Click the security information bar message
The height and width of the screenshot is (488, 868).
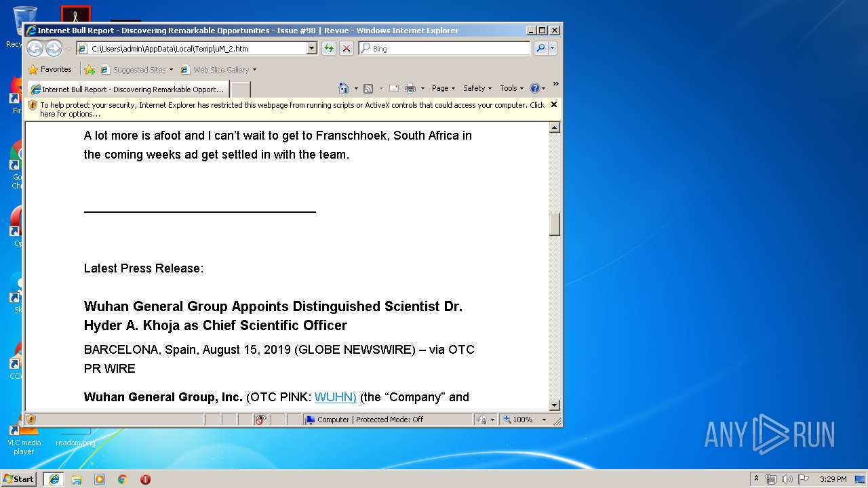292,109
